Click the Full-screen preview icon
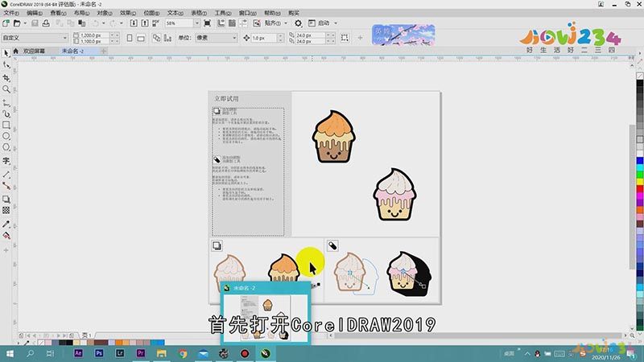Viewport: 644px width, 362px height. pos(208,23)
